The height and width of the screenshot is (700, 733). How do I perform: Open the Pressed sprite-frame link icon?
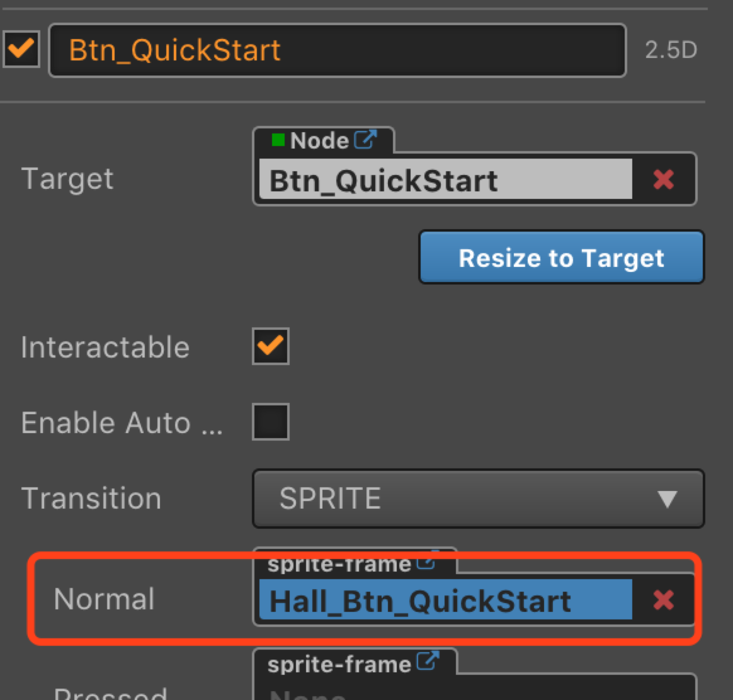pos(429,662)
